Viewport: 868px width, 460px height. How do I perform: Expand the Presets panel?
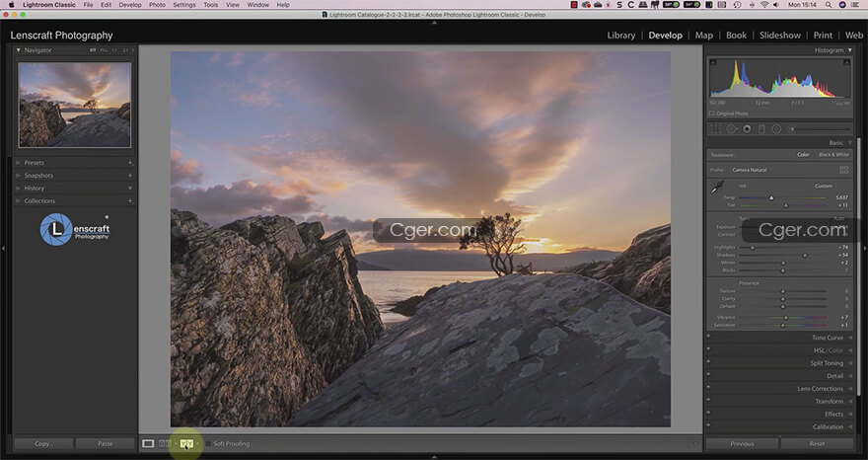click(x=19, y=163)
